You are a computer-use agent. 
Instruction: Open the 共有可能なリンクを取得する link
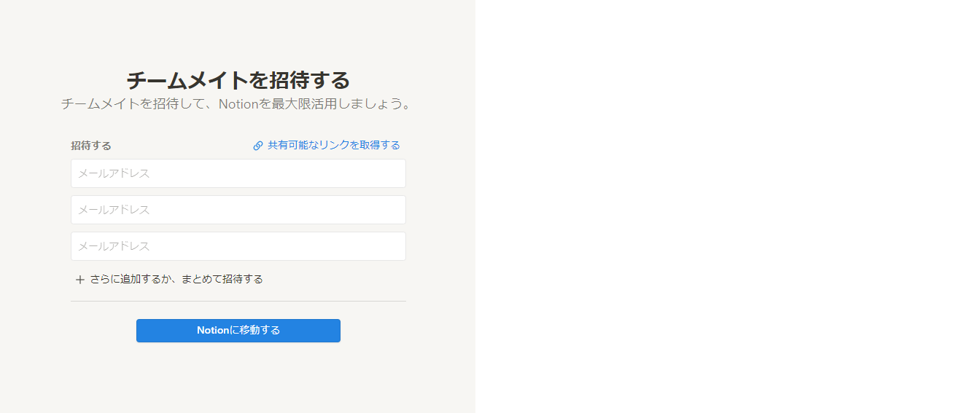coord(327,146)
